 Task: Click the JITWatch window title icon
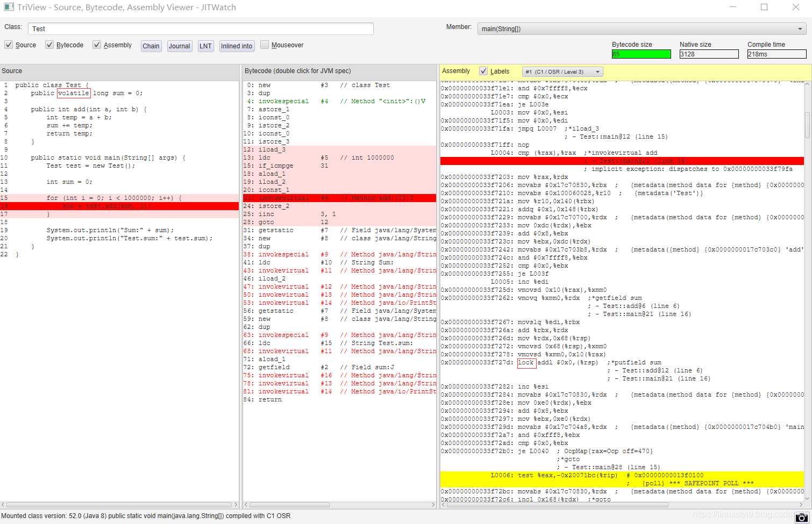point(9,8)
